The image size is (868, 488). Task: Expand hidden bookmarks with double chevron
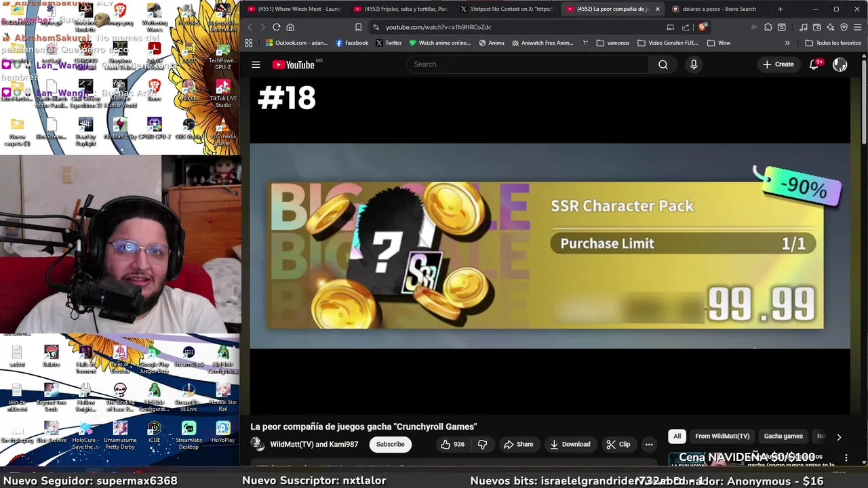[787, 43]
